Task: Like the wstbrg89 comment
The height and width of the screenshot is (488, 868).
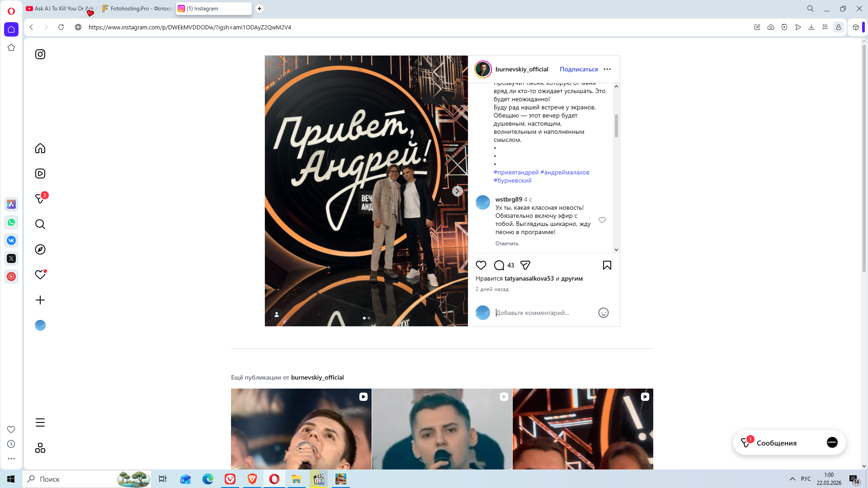Action: tap(602, 220)
